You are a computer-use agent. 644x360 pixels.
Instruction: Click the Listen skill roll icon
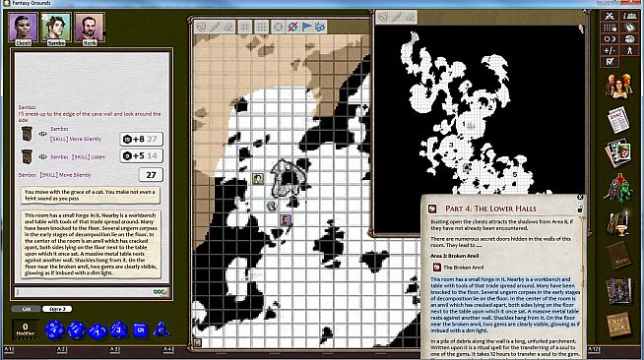pyautogui.click(x=27, y=156)
